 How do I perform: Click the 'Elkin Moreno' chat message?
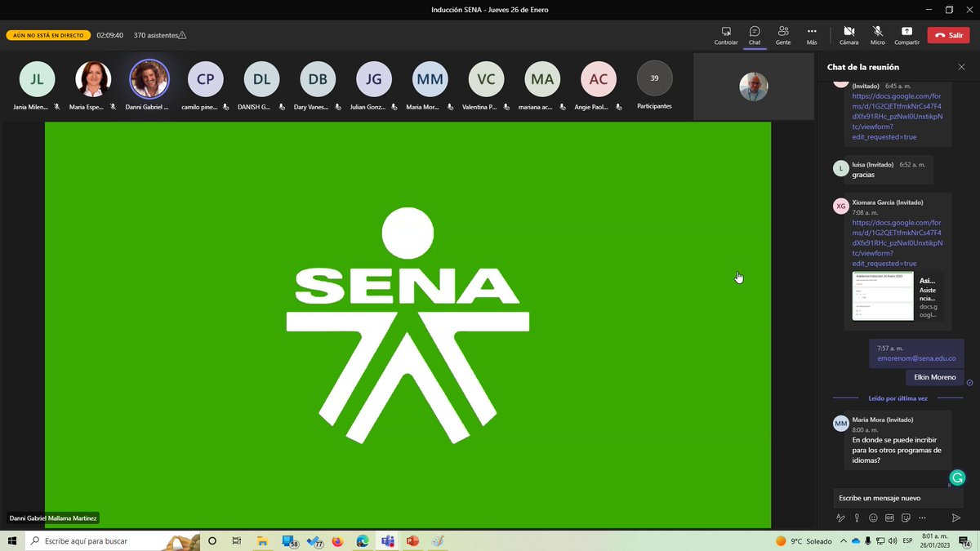pos(934,377)
